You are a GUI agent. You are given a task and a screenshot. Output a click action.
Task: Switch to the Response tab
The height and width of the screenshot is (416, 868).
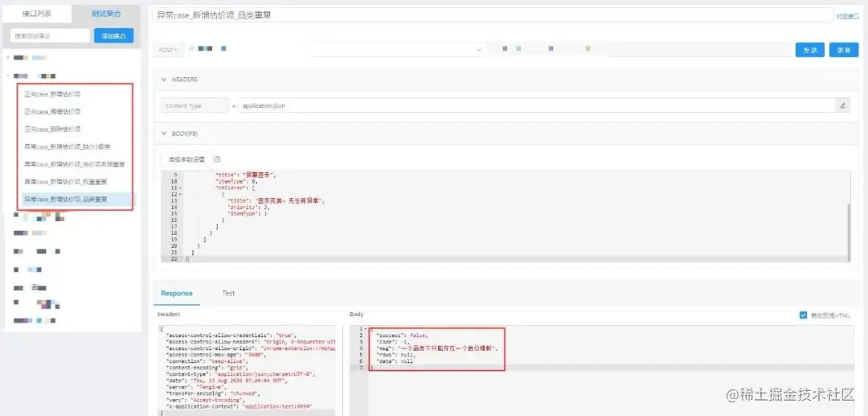(177, 293)
